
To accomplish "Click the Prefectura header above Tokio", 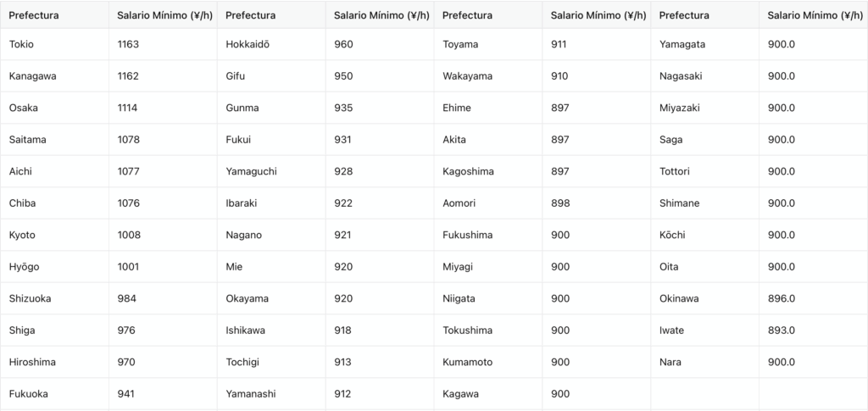I will click(33, 15).
